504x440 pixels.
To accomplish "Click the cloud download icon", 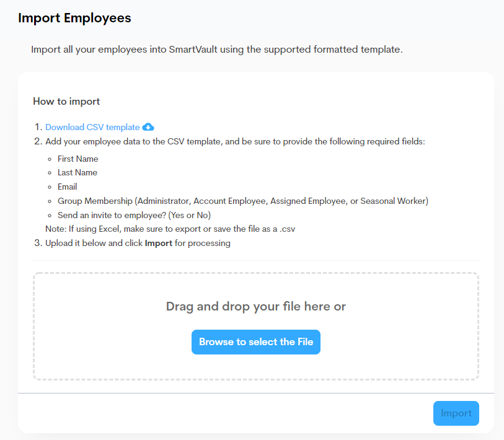I will pos(148,127).
